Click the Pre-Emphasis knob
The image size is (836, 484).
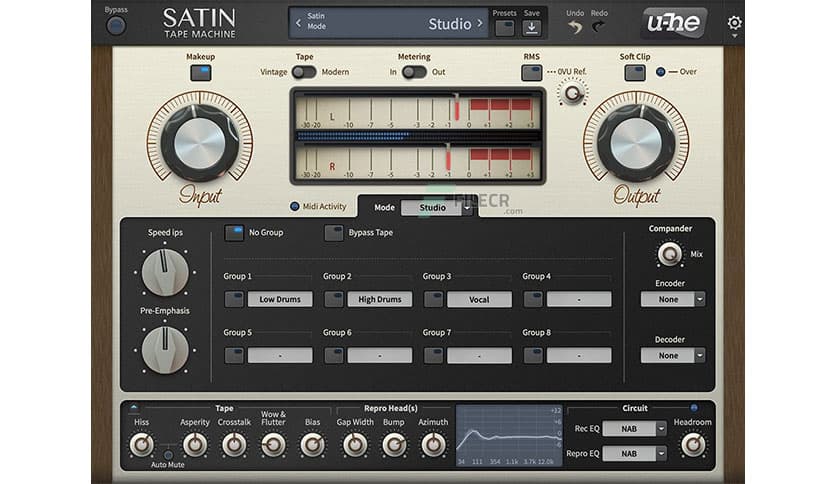(x=165, y=350)
